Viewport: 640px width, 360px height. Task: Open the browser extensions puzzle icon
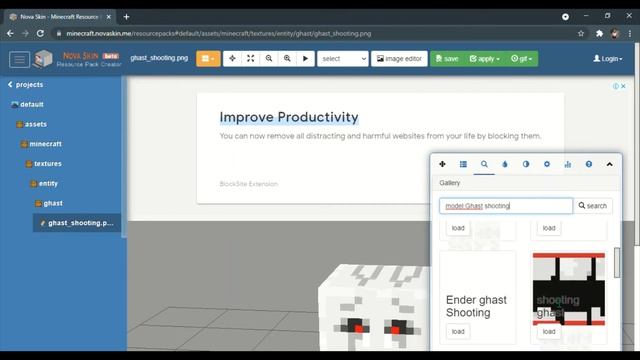[x=599, y=33]
